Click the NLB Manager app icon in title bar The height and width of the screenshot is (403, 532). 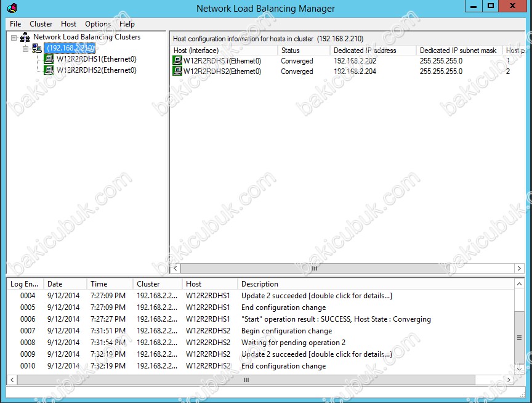coord(12,8)
